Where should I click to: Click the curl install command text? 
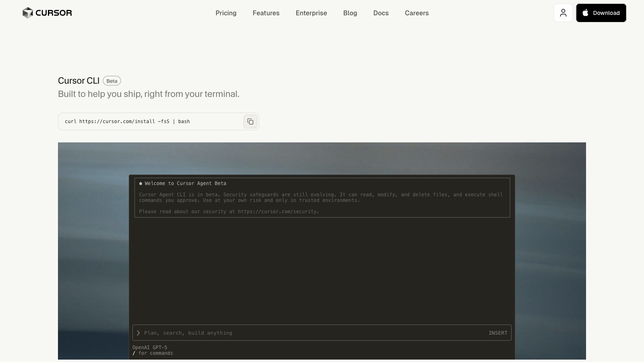[127, 121]
